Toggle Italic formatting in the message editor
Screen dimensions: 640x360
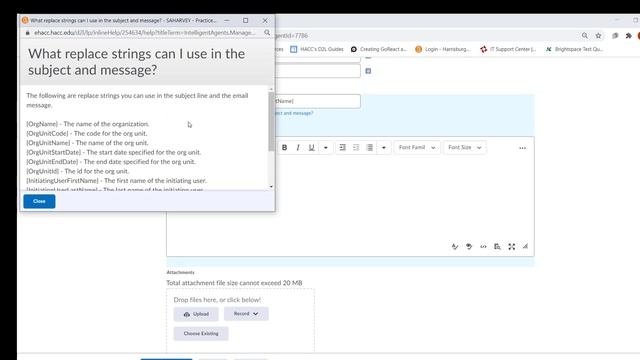pyautogui.click(x=298, y=147)
